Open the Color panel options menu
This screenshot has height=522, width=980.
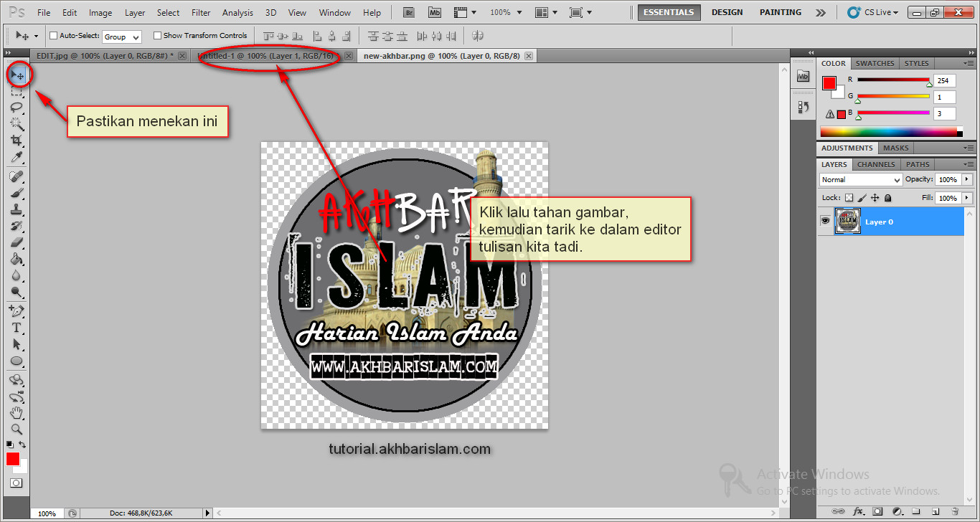click(x=968, y=64)
